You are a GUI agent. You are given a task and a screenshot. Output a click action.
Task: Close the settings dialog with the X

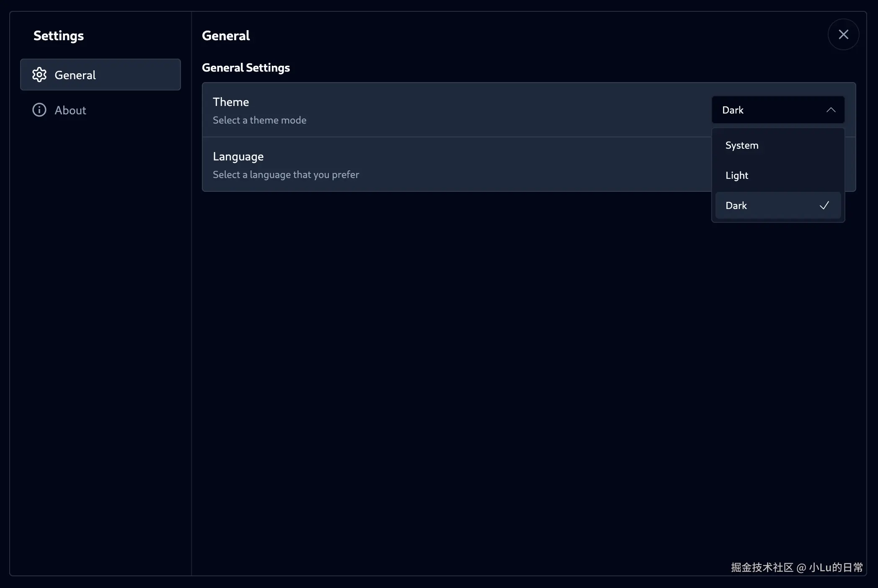pos(843,34)
